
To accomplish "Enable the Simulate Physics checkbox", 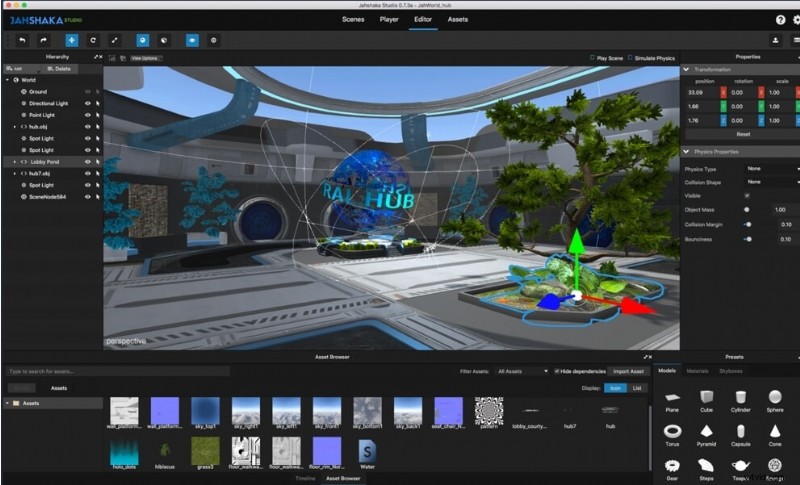I will [x=630, y=58].
